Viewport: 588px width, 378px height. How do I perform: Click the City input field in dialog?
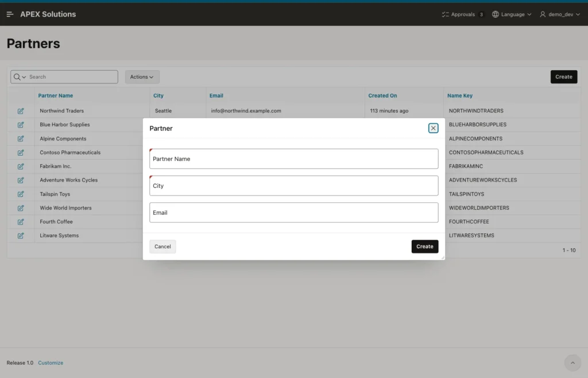pos(293,186)
